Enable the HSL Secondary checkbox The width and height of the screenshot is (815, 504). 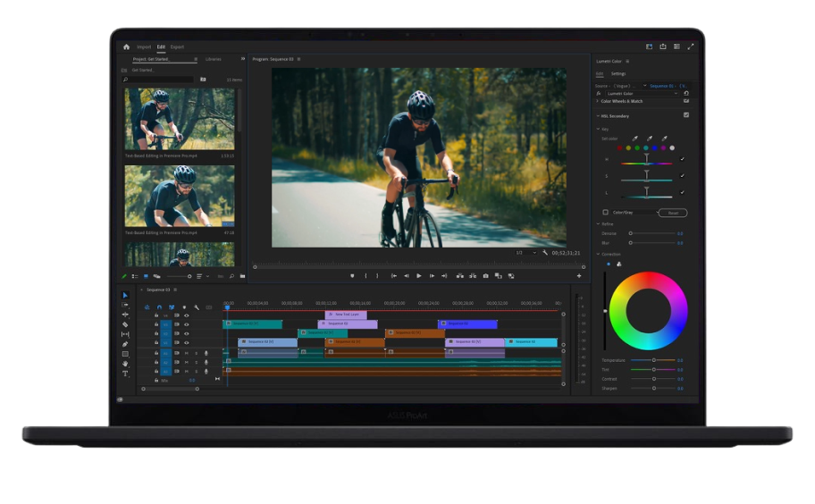(685, 115)
